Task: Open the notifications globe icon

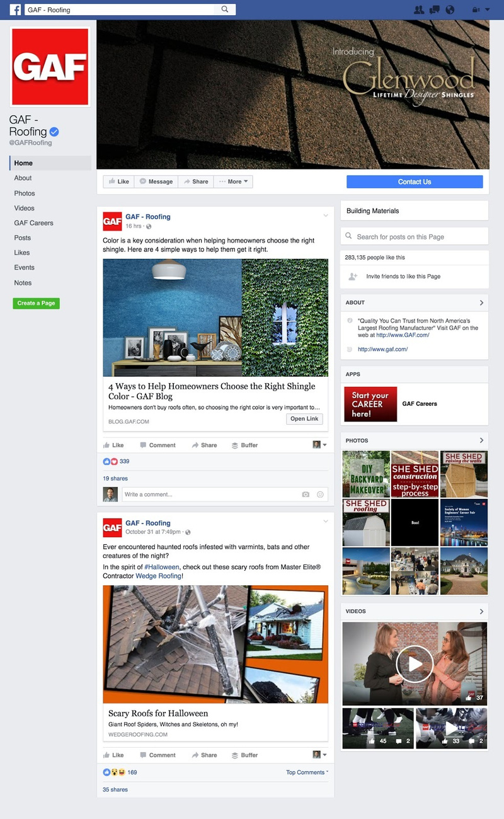Action: click(x=450, y=10)
